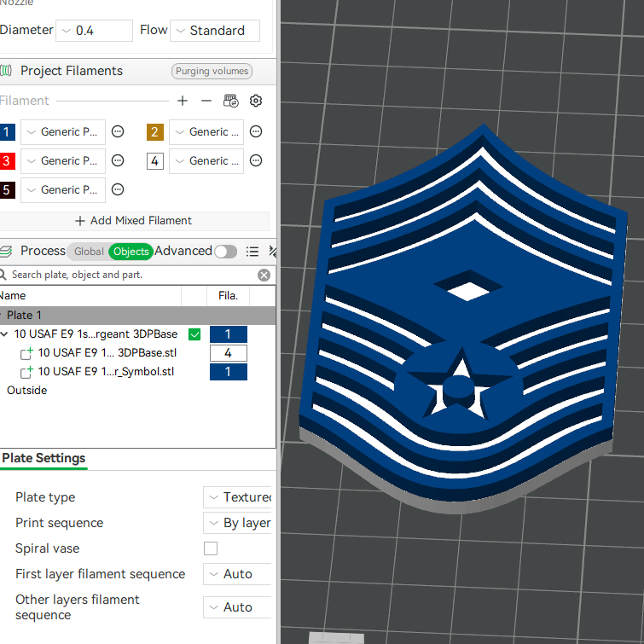Change 3DPBase.stl filament cell showing 4

pyautogui.click(x=229, y=353)
